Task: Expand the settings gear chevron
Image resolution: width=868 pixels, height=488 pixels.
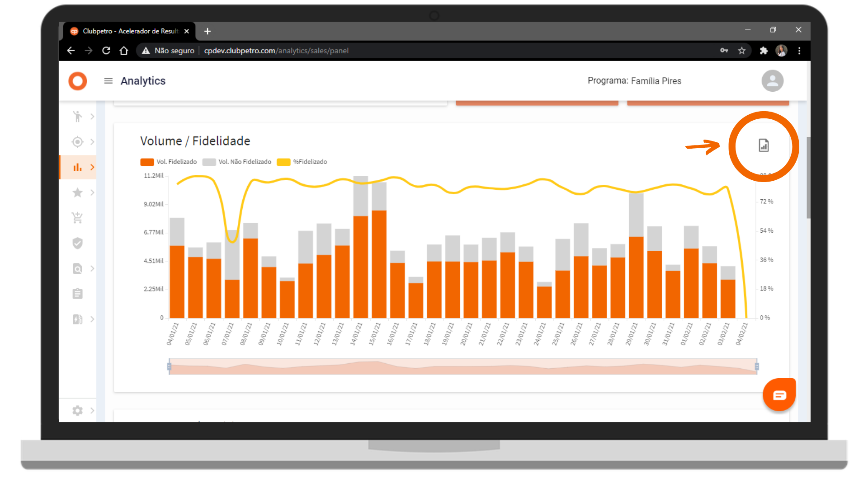Action: tap(92, 410)
